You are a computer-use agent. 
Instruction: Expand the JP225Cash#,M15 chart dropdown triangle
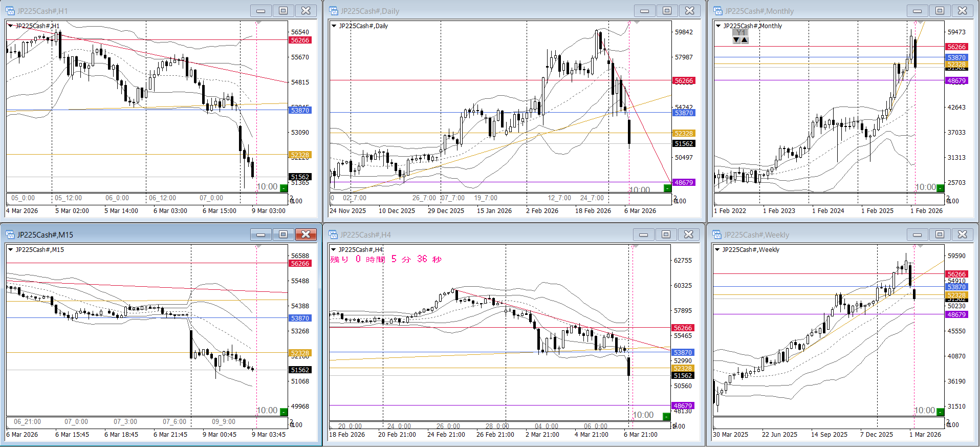tap(10, 249)
